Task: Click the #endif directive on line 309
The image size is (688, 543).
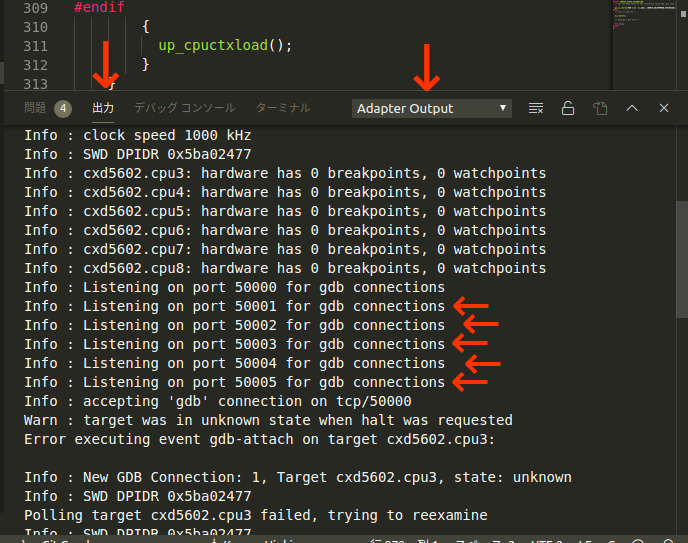Action: coord(99,7)
